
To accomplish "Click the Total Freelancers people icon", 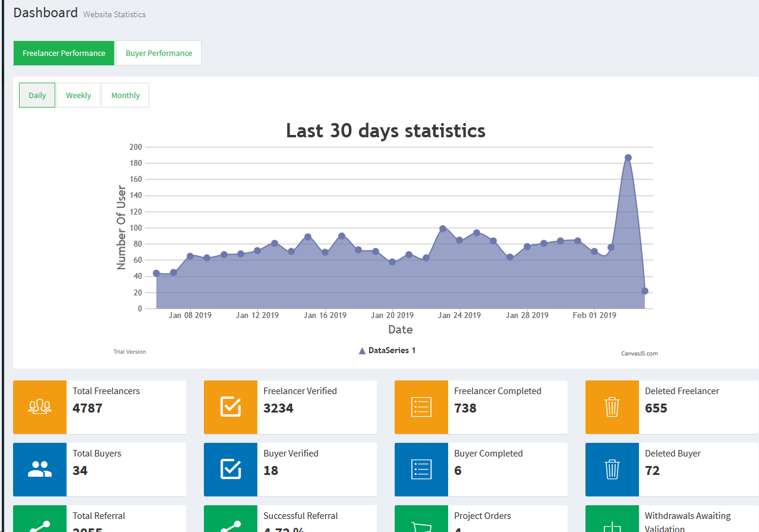I will [x=40, y=407].
